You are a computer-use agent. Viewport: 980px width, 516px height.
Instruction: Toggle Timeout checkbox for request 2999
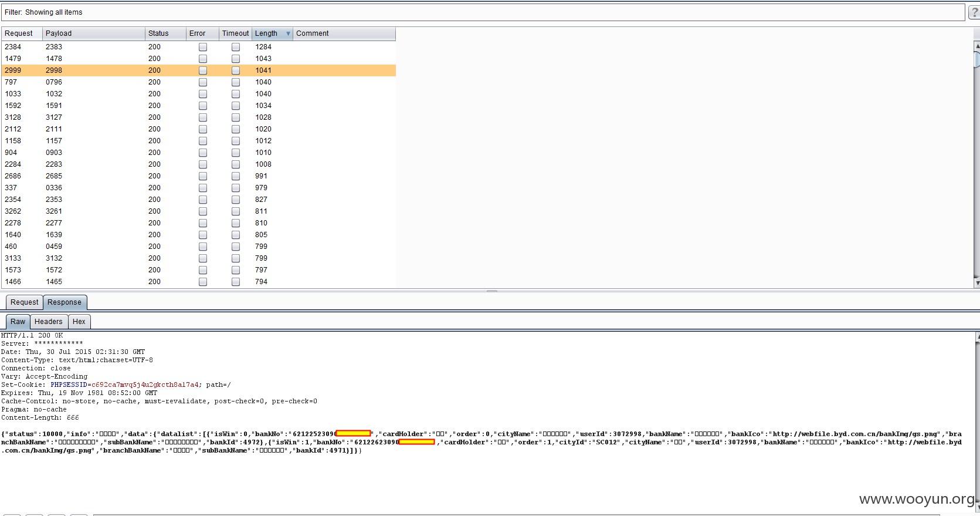236,70
